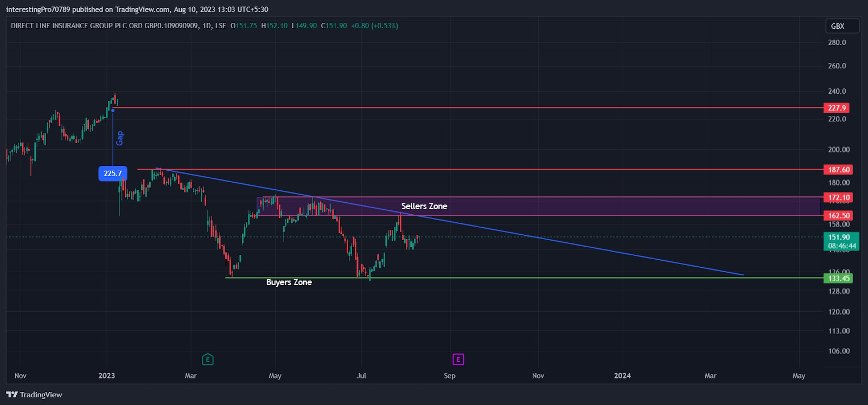Click the red 187.60 price level tag
Screen dimensions: 868x405
coord(839,170)
